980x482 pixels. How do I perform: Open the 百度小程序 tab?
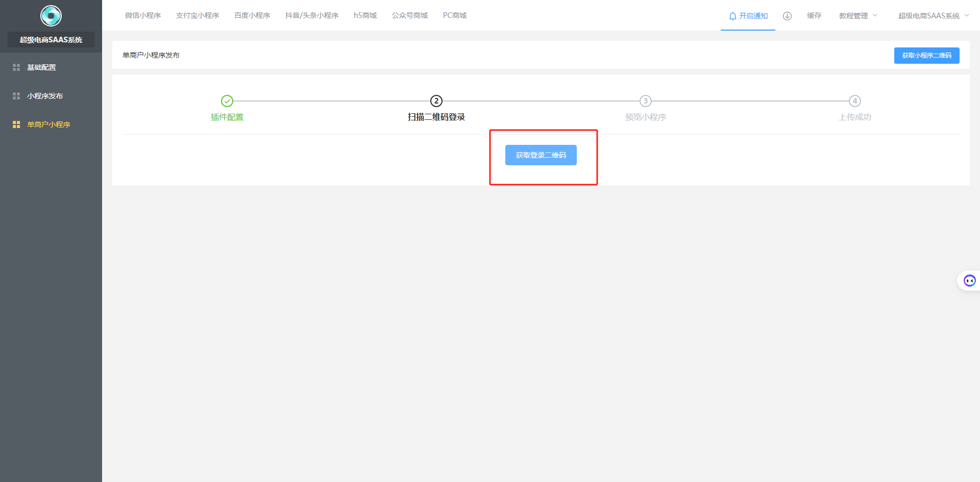click(252, 15)
